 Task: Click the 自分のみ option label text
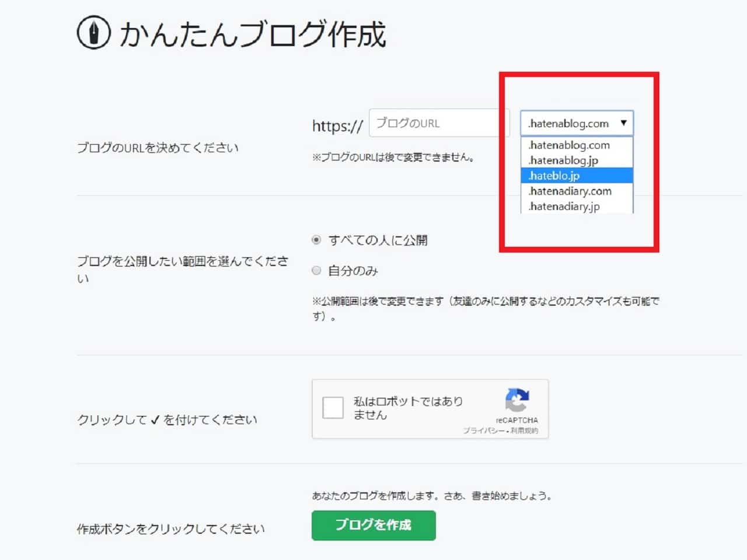tap(353, 271)
